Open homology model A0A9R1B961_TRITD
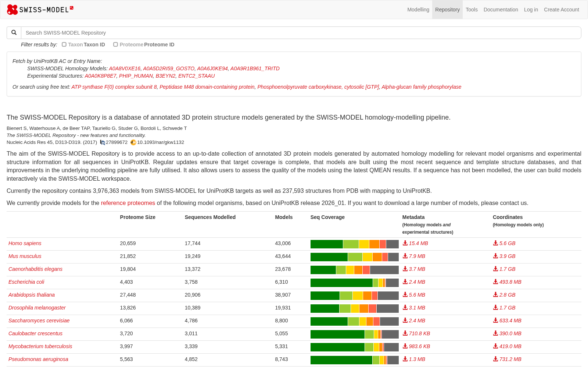Screen dimensions: 588x368 pyautogui.click(x=255, y=68)
